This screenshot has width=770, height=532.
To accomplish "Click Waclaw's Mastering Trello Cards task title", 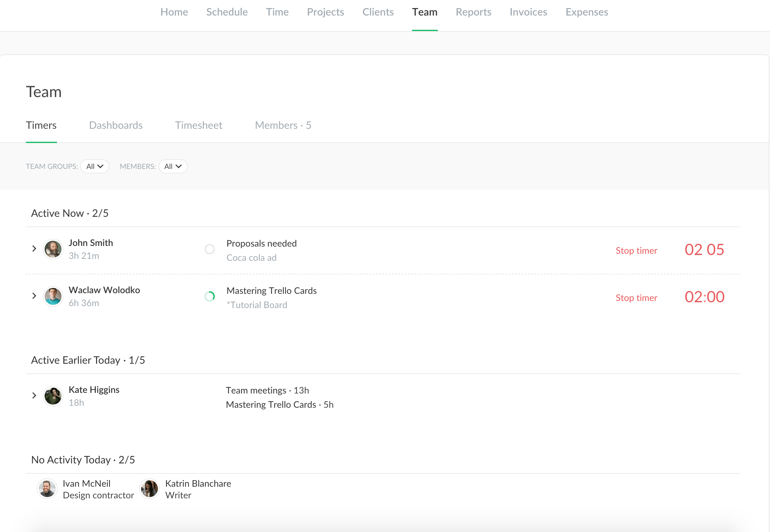I will click(x=271, y=291).
